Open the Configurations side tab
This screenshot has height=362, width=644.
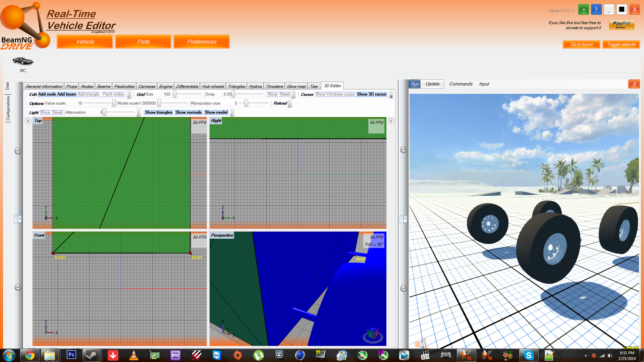coord(8,108)
